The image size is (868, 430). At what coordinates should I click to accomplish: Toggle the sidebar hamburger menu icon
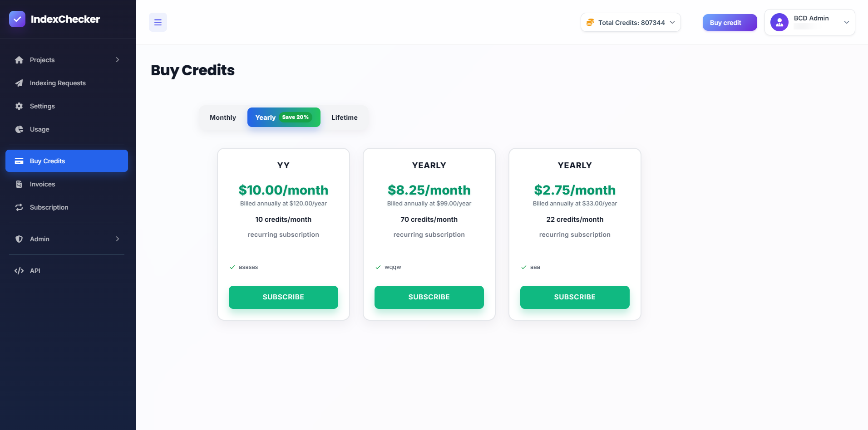click(158, 22)
